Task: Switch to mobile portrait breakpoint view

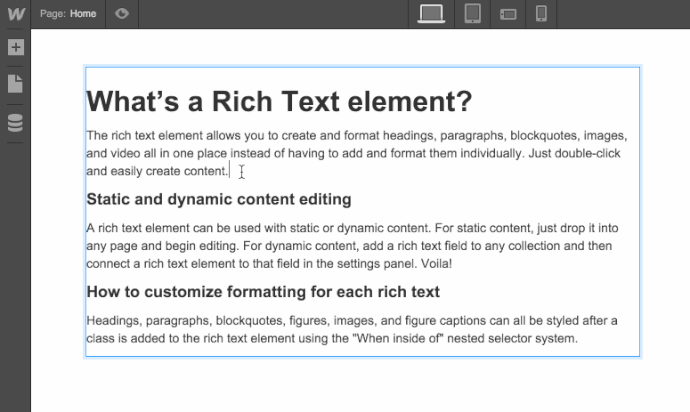Action: coord(541,14)
